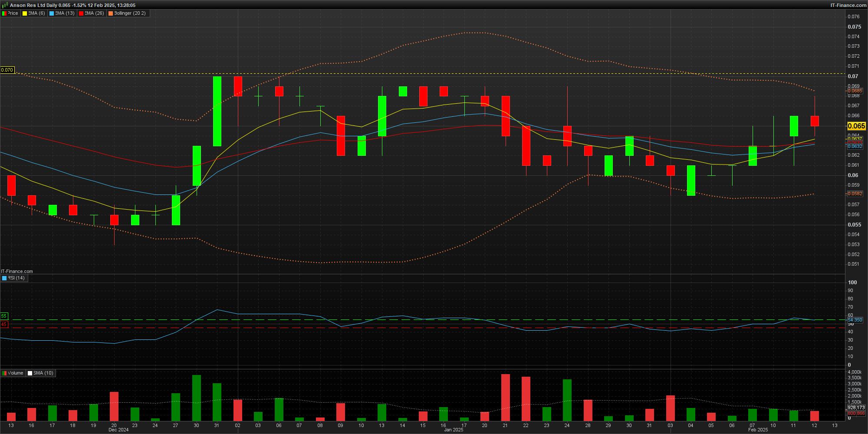Click the IT-Finance.com link at top right
The width and height of the screenshot is (868, 434).
tap(848, 5)
